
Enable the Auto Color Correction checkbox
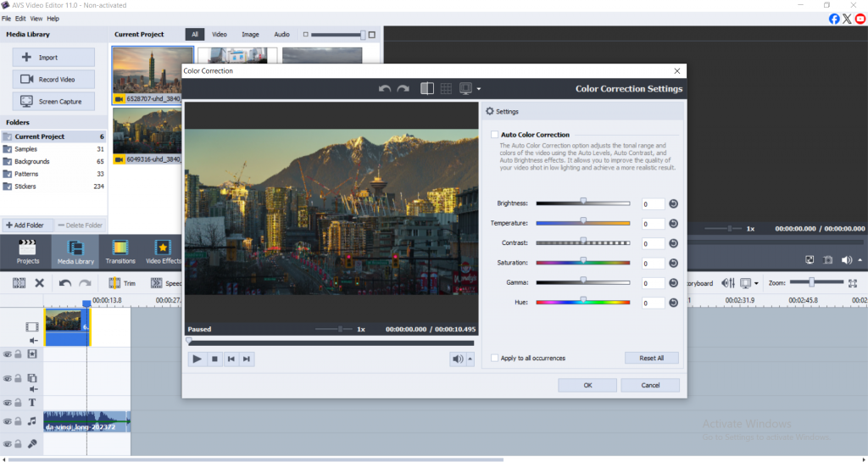(495, 135)
